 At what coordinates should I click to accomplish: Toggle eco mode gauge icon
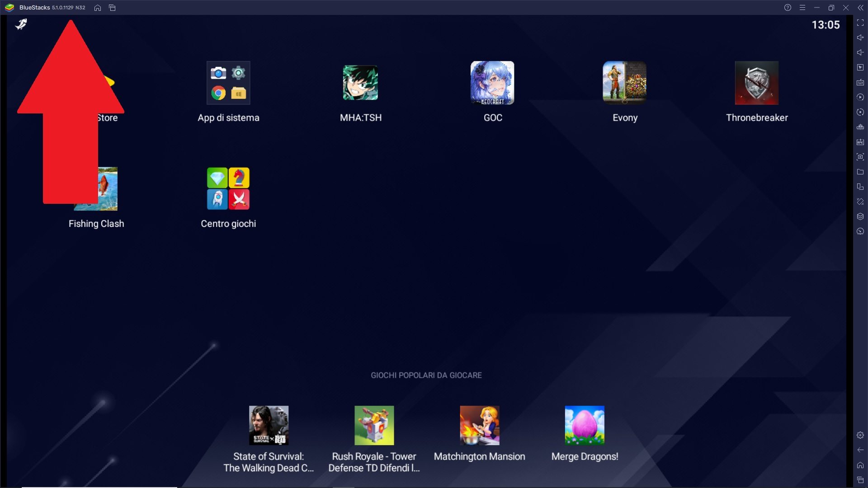click(x=860, y=231)
